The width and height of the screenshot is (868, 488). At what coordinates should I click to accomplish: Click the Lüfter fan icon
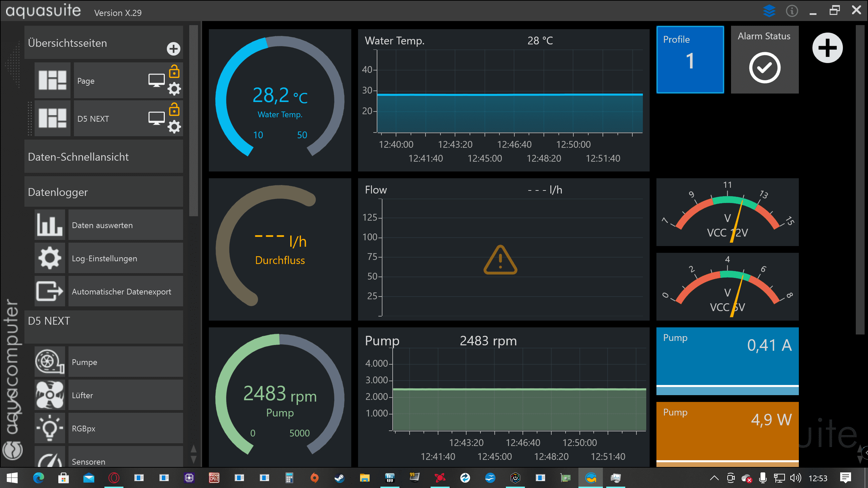point(50,395)
